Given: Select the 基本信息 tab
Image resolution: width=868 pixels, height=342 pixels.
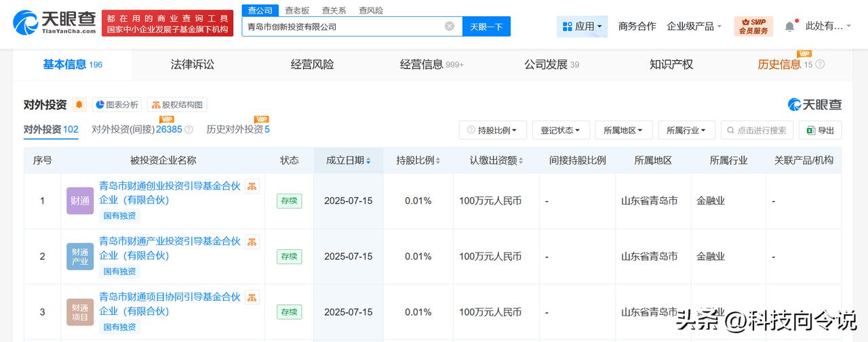Looking at the screenshot, I should tap(73, 64).
